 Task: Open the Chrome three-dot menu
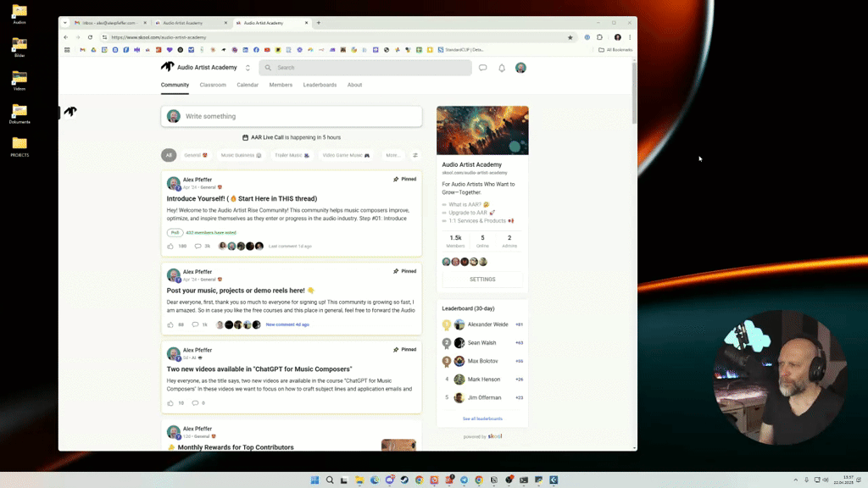630,37
